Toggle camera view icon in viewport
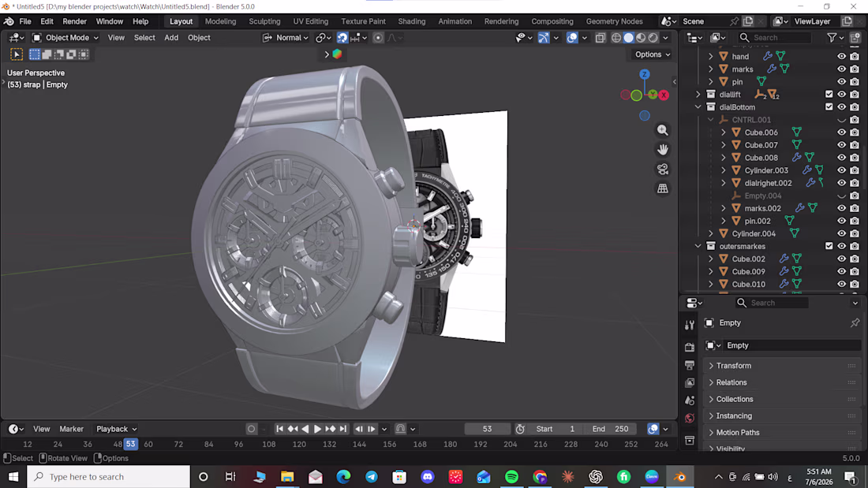Screen dimensions: 868x488 click(663, 169)
